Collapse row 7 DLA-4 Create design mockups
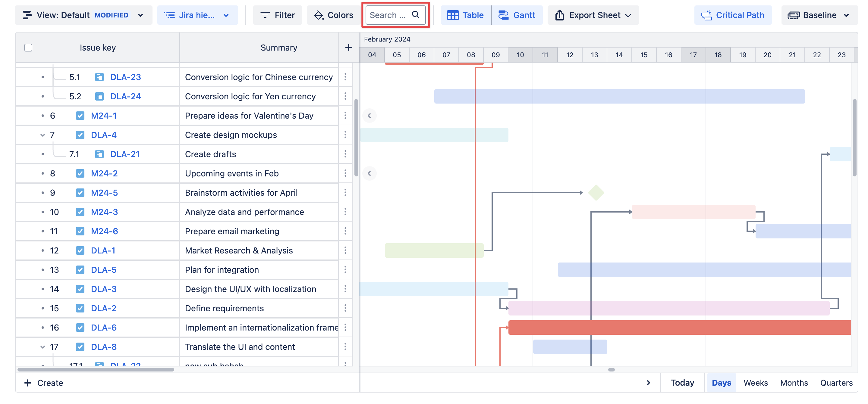Screen dimensions: 868x404 click(42, 135)
